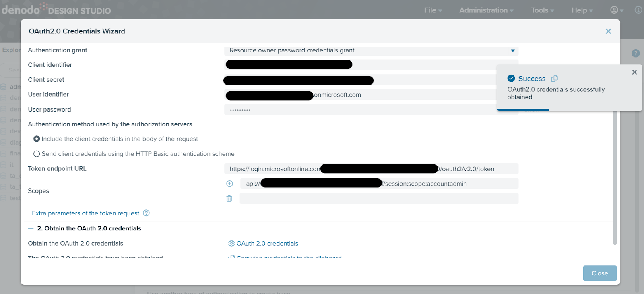The width and height of the screenshot is (644, 294).
Task: Click the Token endpoint URL field
Action: [371, 169]
